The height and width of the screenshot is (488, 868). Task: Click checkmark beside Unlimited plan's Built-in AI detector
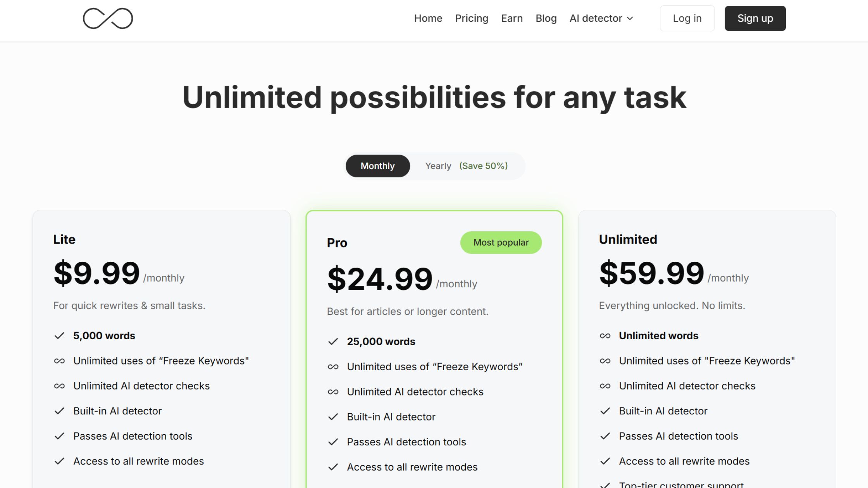point(605,411)
